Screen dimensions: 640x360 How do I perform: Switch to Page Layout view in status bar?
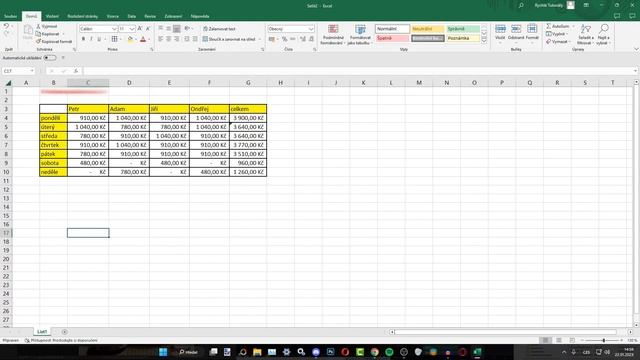(559, 340)
